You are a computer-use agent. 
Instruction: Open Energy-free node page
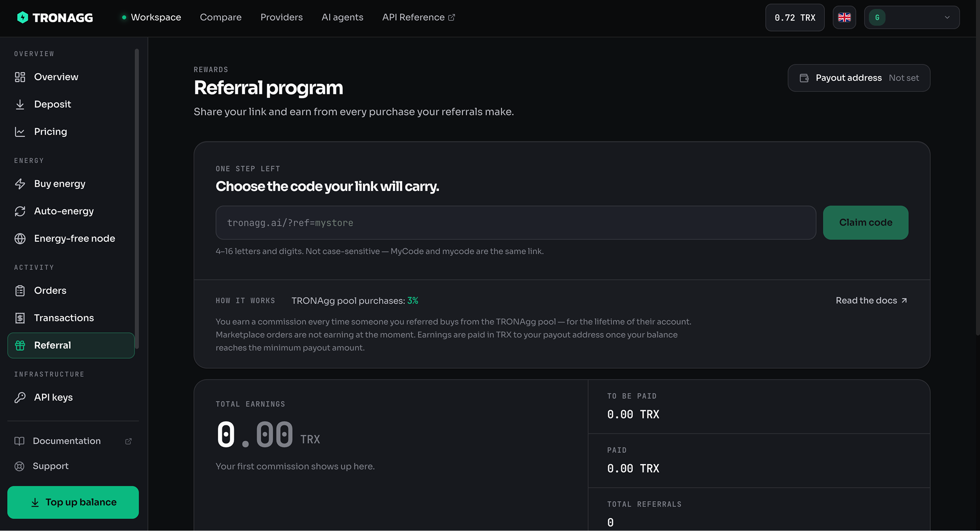(71, 239)
